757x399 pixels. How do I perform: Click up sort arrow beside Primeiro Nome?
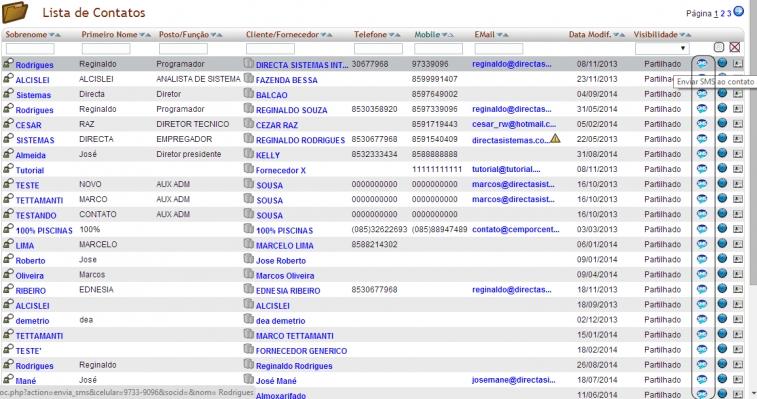tap(148, 35)
